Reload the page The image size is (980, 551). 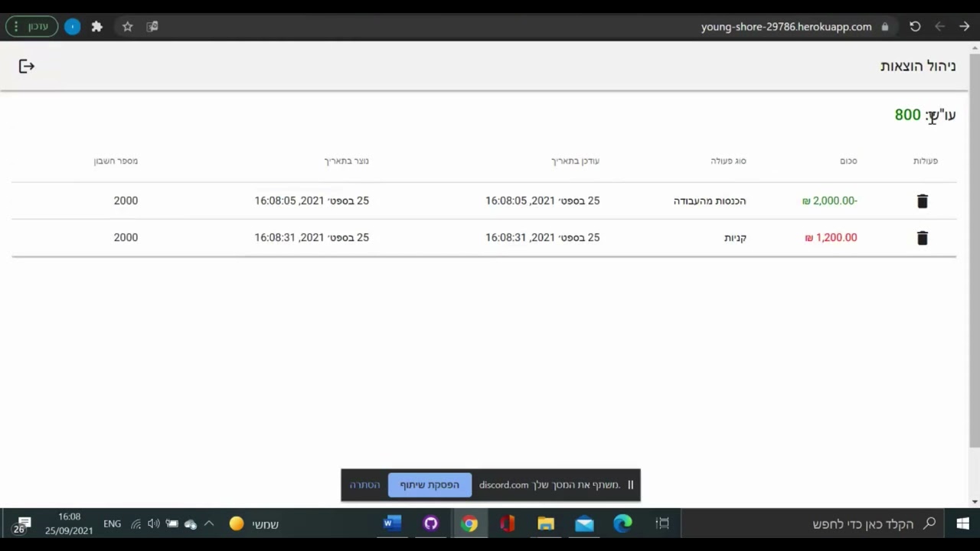pyautogui.click(x=915, y=27)
